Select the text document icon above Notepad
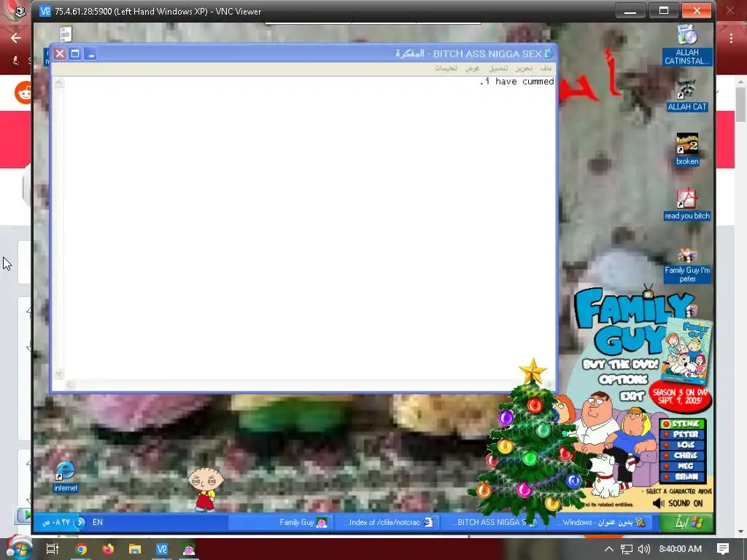 coord(66,34)
